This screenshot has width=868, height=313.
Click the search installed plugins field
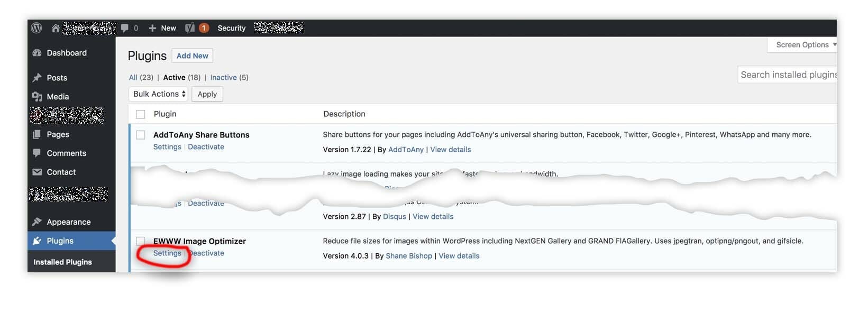(787, 75)
